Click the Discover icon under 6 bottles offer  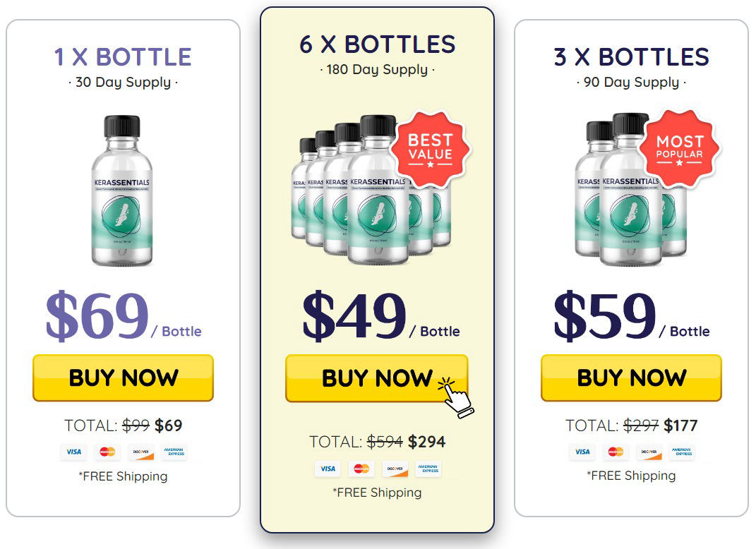click(395, 469)
